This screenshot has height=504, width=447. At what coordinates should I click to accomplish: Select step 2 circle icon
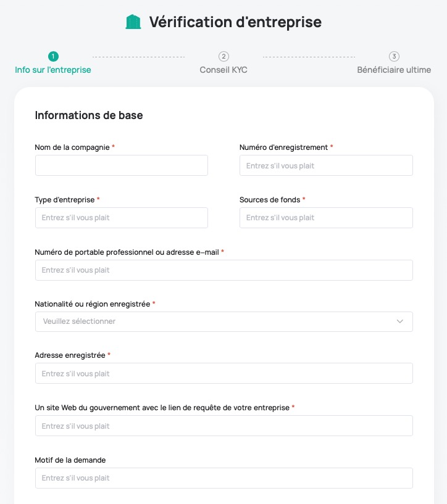pyautogui.click(x=223, y=57)
